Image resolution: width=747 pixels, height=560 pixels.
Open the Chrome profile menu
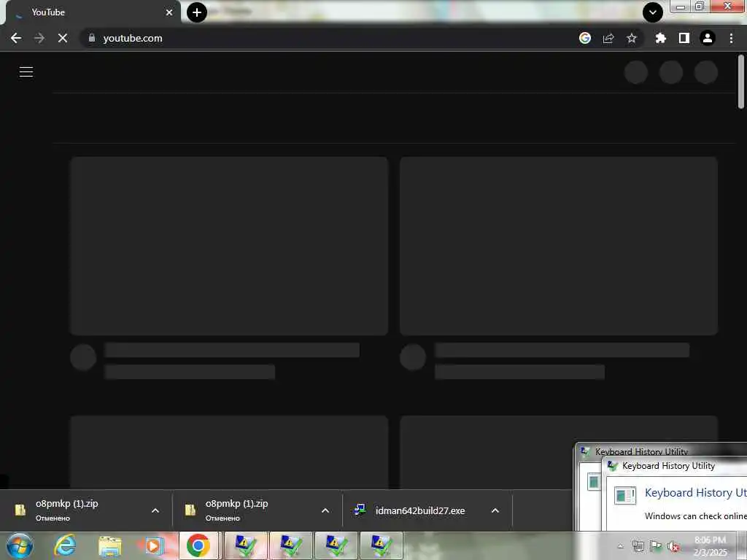click(708, 38)
